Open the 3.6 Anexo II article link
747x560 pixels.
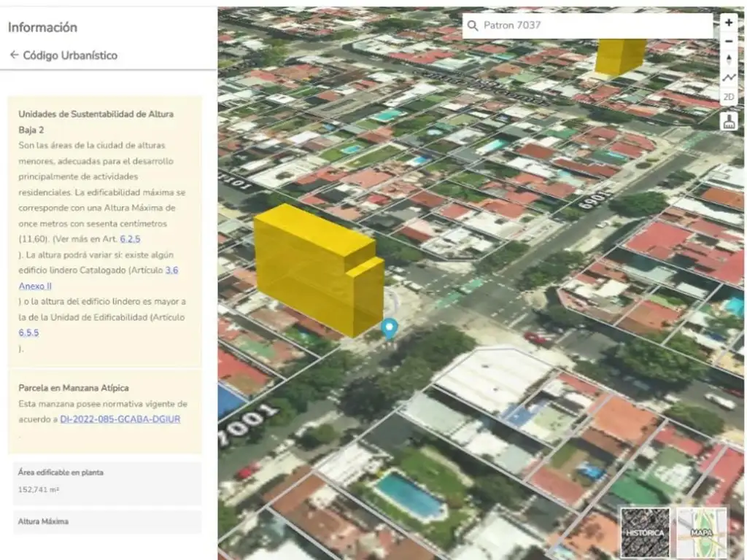171,271
